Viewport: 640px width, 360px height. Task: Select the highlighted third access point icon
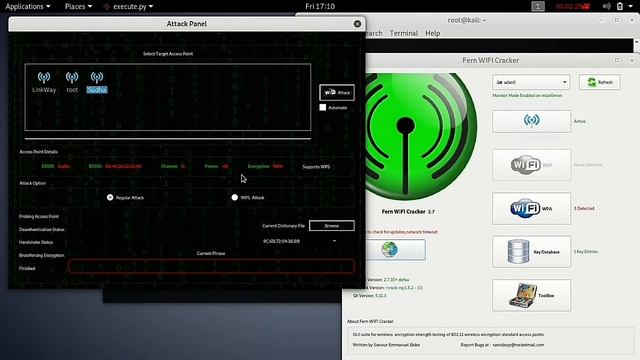[x=97, y=82]
